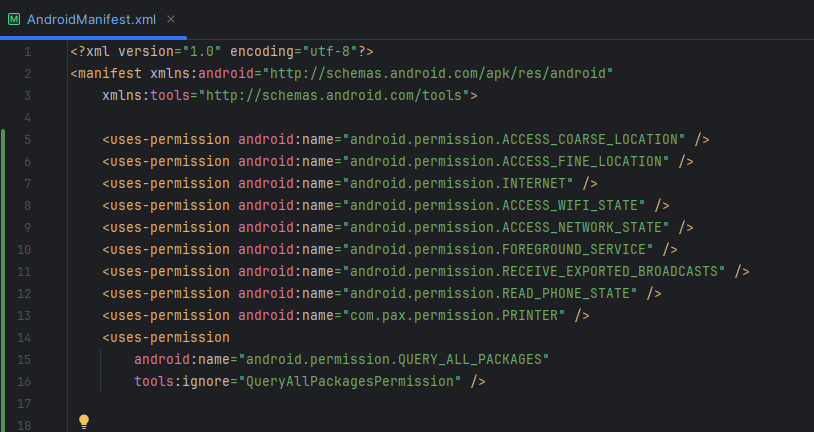814x432 pixels.
Task: Click the android.permission.INTERNET text
Action: coord(458,183)
